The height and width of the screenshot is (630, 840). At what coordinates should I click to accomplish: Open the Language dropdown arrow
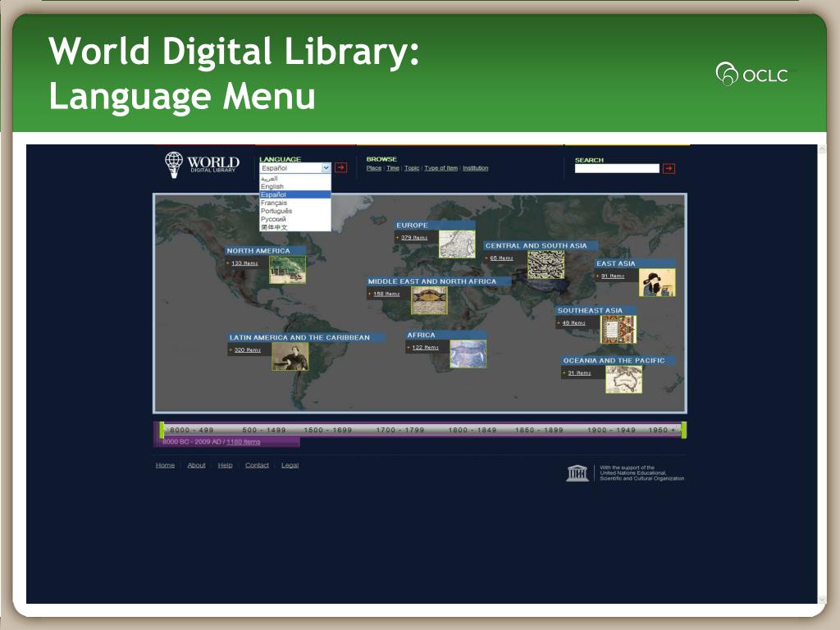(326, 167)
